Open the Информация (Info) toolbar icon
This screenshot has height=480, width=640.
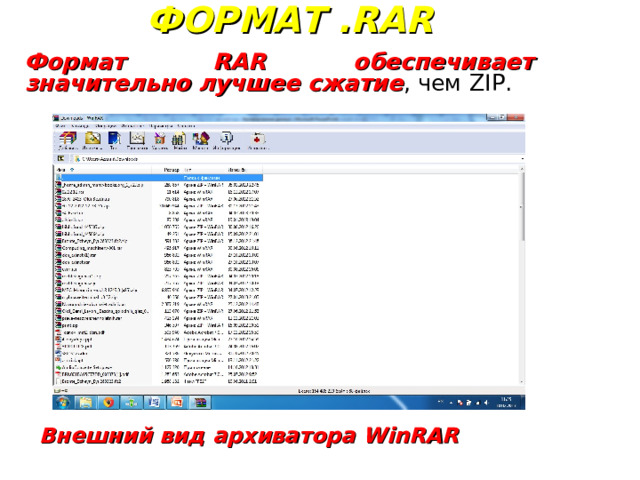click(227, 141)
